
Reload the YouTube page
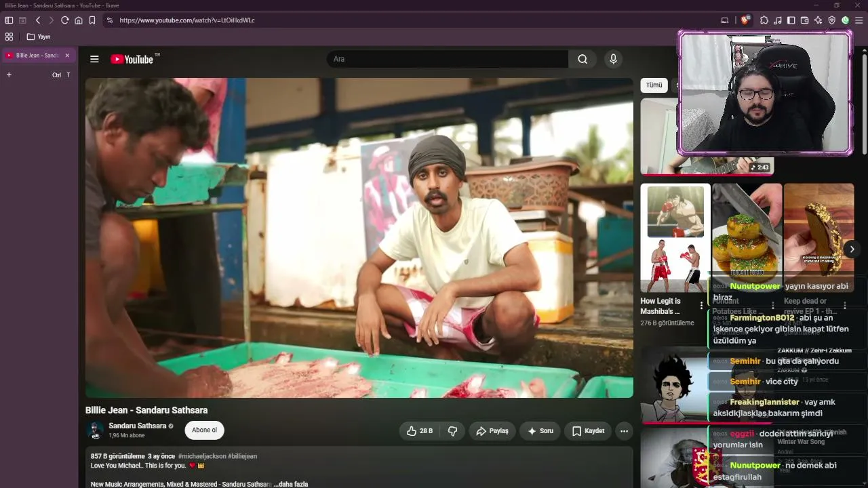(65, 20)
